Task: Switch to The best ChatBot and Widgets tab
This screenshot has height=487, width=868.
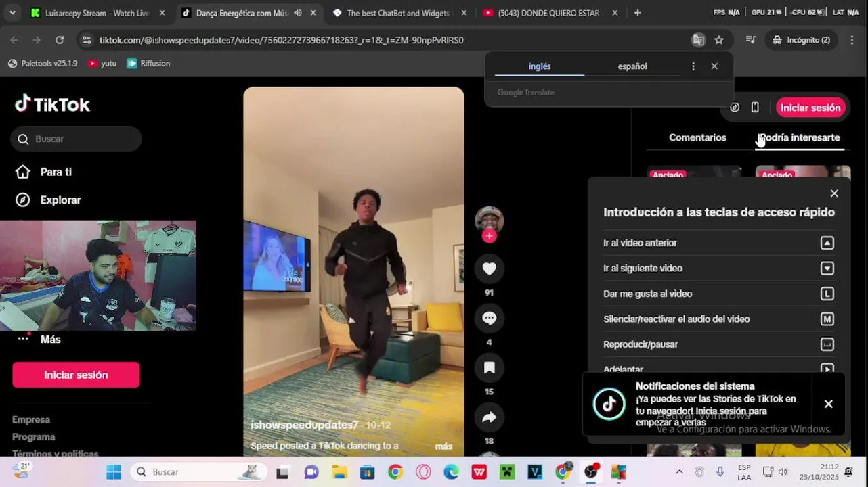Action: [x=397, y=13]
